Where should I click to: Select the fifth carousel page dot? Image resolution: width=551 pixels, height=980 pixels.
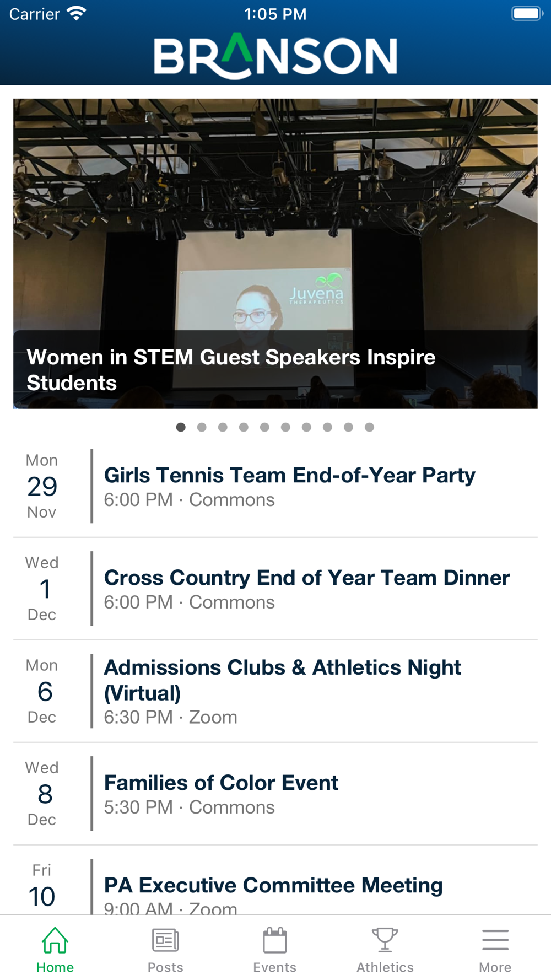(264, 427)
